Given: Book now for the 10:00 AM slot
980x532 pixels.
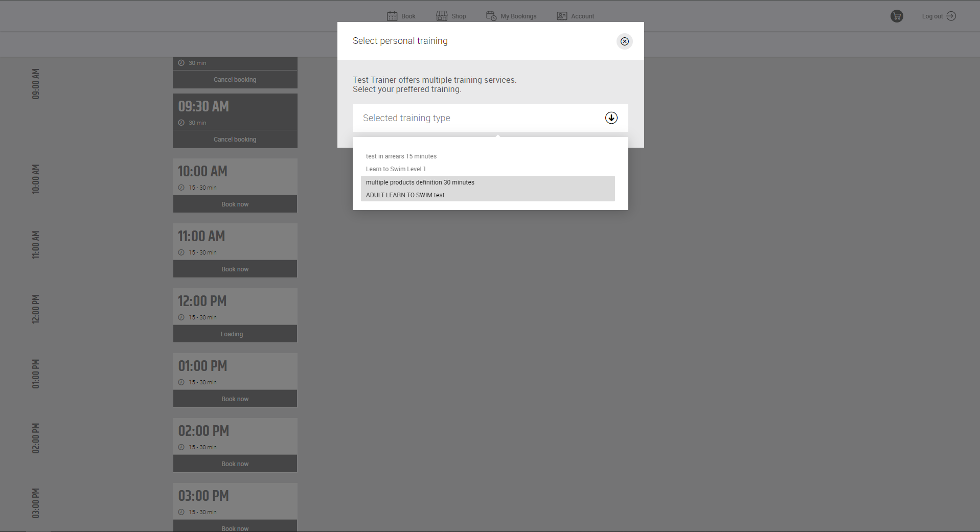Looking at the screenshot, I should tap(235, 204).
